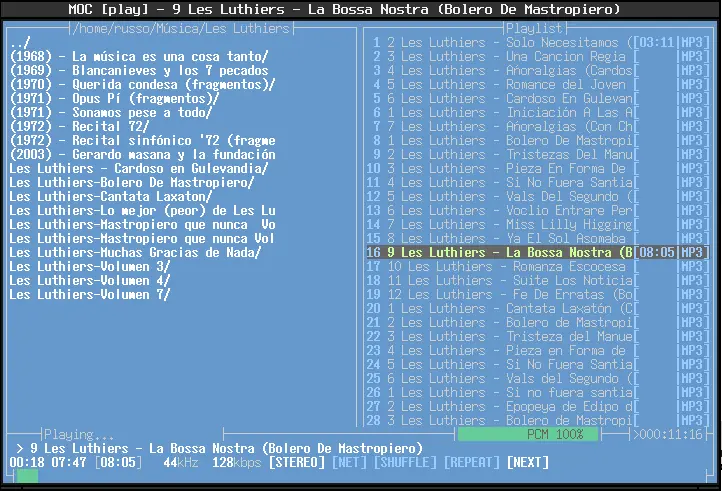The height and width of the screenshot is (491, 722).
Task: Adjust the PCM 100% volume bar
Action: 528,434
